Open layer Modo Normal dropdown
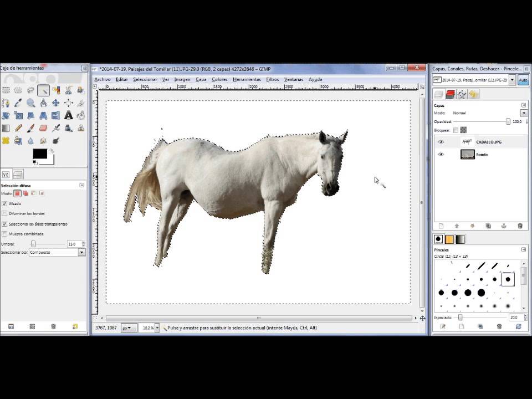Viewport: 532px width, 399px height. pyautogui.click(x=524, y=113)
